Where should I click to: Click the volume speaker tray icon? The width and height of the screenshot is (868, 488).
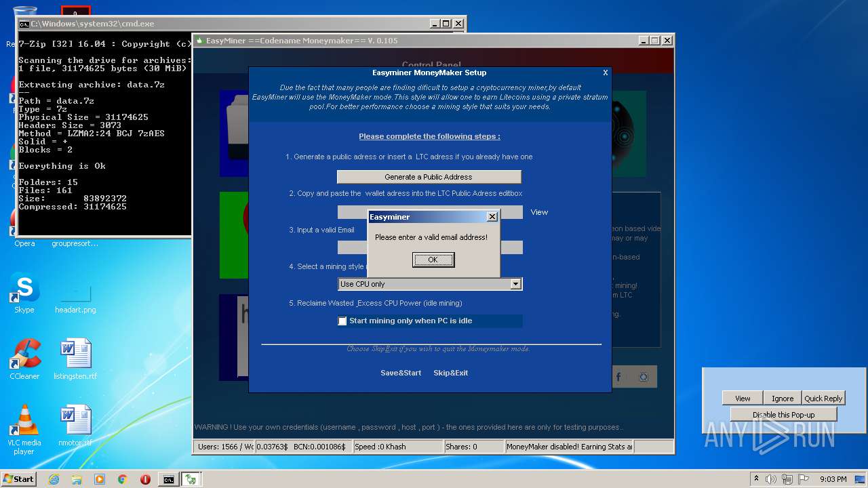coord(770,479)
